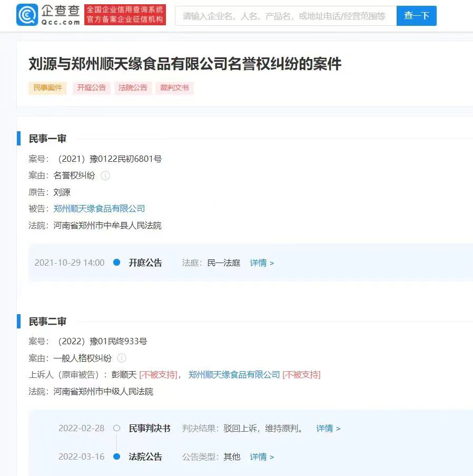The width and height of the screenshot is (473, 476).
Task: Open info icon beside 名誉权纠纷
Action: click(x=105, y=176)
